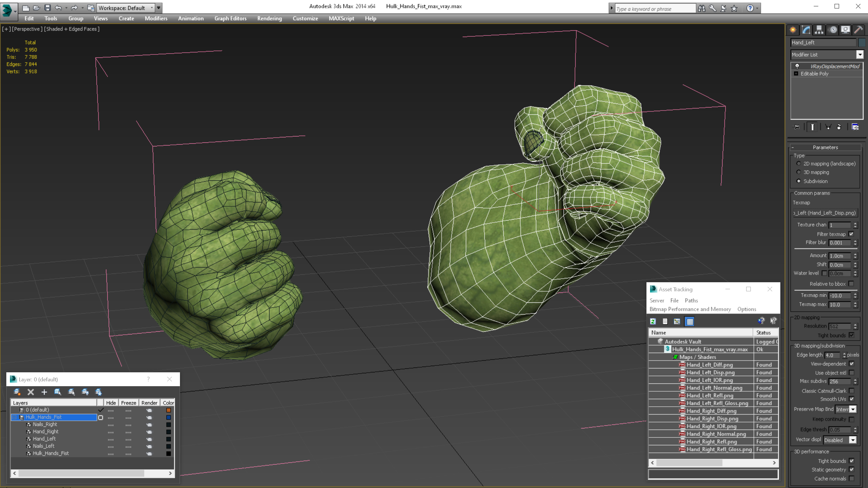Toggle VRayDisplacementMod lightbulb on/off

pyautogui.click(x=797, y=66)
